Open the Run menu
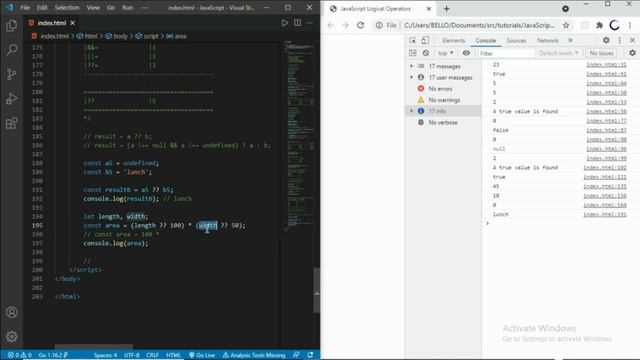 click(x=128, y=7)
